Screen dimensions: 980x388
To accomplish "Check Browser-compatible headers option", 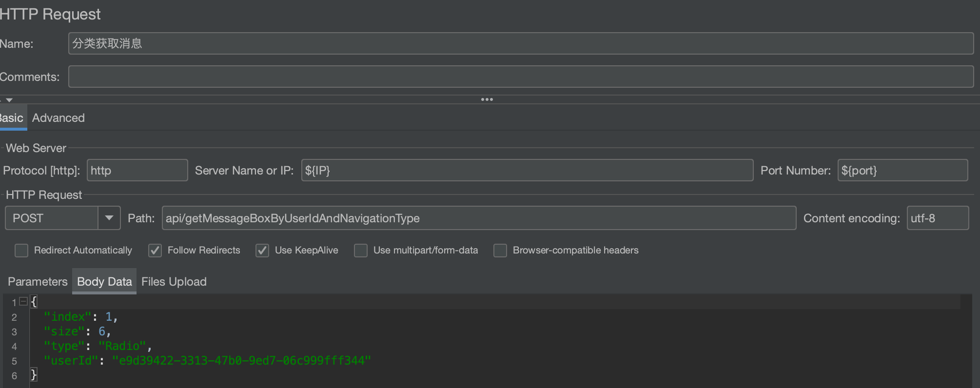I will (500, 251).
